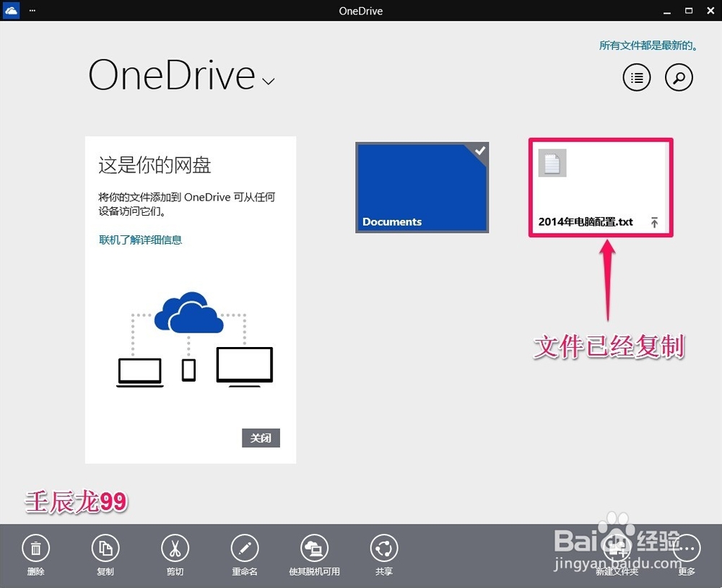Maximize the OneDrive window
The height and width of the screenshot is (588, 722).
(x=689, y=11)
